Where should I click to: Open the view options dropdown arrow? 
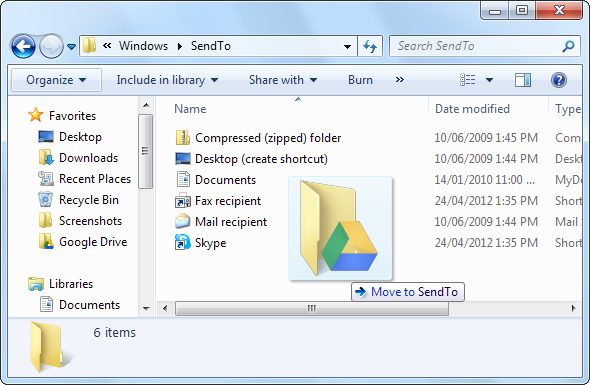coord(489,80)
